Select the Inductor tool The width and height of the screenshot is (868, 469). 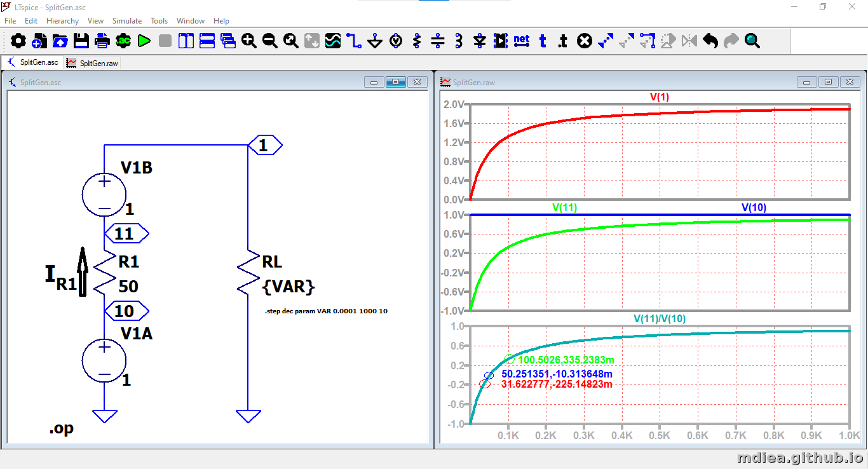click(459, 41)
